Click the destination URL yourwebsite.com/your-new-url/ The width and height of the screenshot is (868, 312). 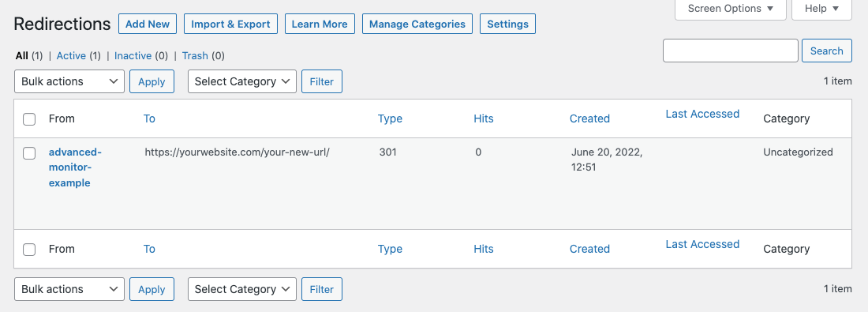coord(237,152)
